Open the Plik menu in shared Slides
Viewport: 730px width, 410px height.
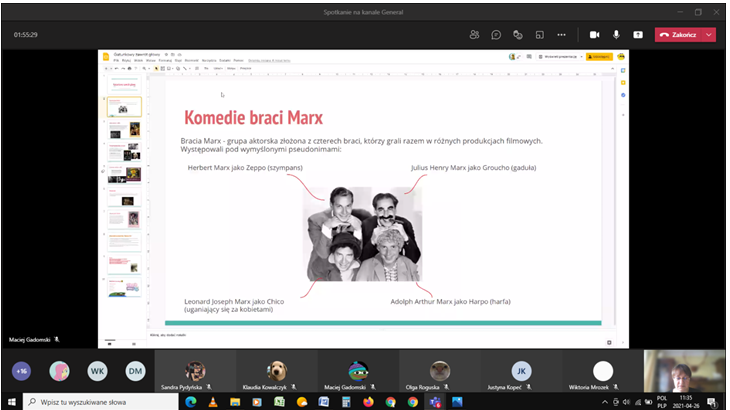click(116, 60)
